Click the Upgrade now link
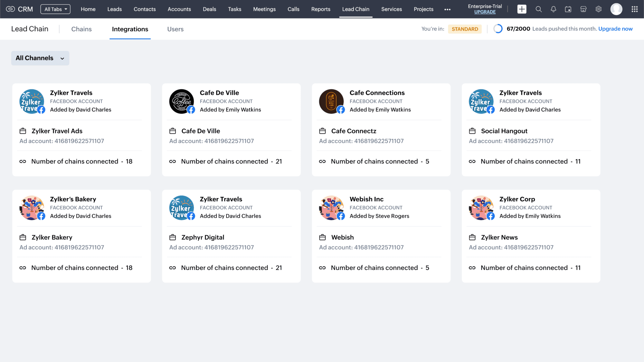The width and height of the screenshot is (644, 362). click(615, 29)
